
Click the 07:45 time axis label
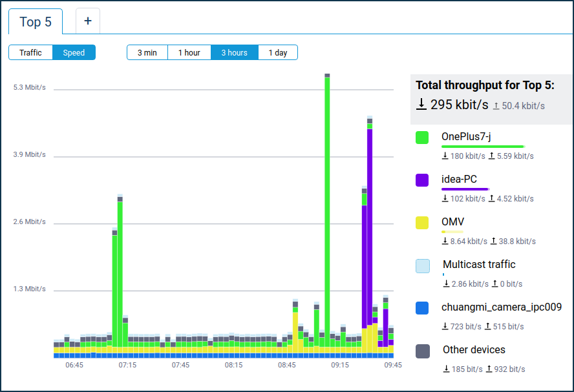pyautogui.click(x=180, y=365)
